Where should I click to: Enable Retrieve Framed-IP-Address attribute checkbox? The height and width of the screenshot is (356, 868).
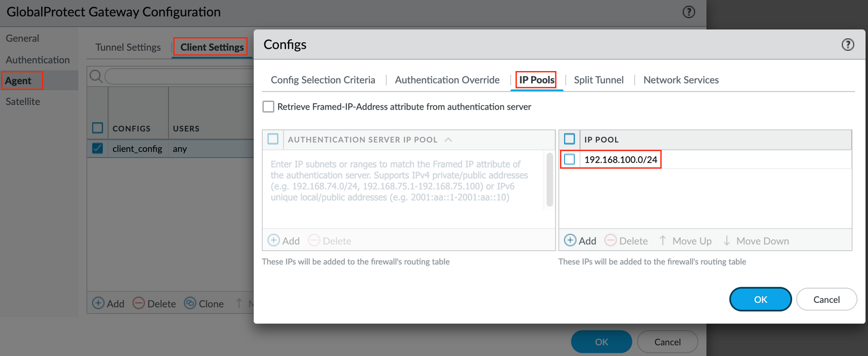click(x=268, y=106)
